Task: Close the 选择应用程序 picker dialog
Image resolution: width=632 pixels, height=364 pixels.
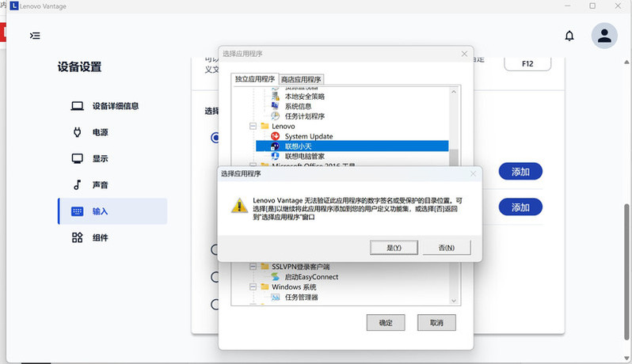Action: (x=464, y=54)
